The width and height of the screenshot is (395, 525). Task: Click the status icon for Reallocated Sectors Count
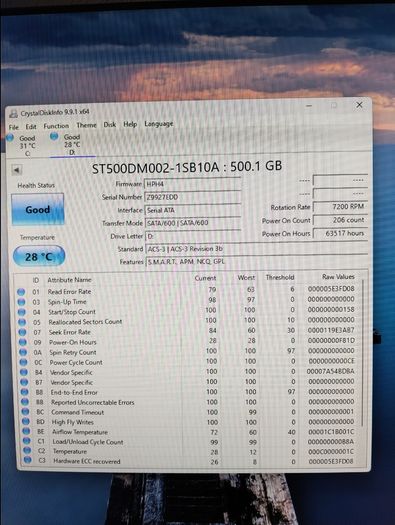pos(22,322)
